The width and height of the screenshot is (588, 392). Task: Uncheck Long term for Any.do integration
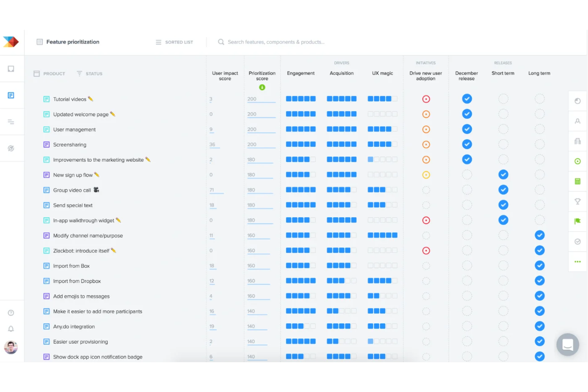(540, 326)
